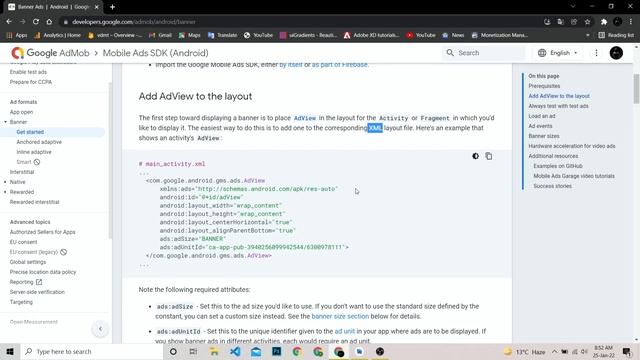Jump to Always test with test ads
The height and width of the screenshot is (360, 640).
click(x=558, y=106)
